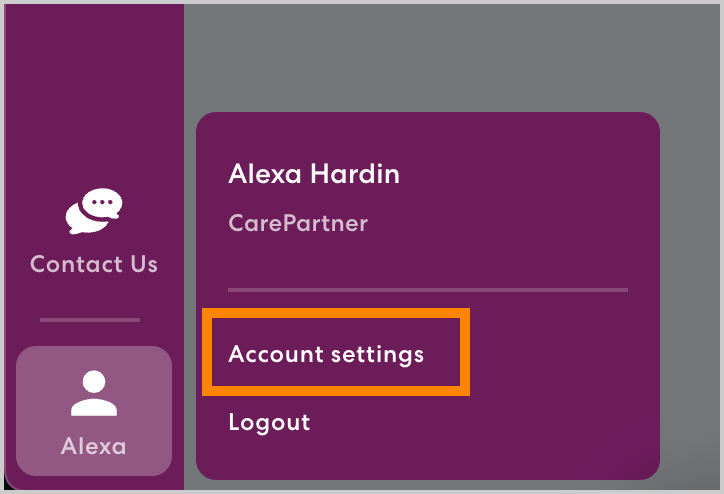Image resolution: width=724 pixels, height=494 pixels.
Task: Open Account settings from the profile menu
Action: click(326, 354)
